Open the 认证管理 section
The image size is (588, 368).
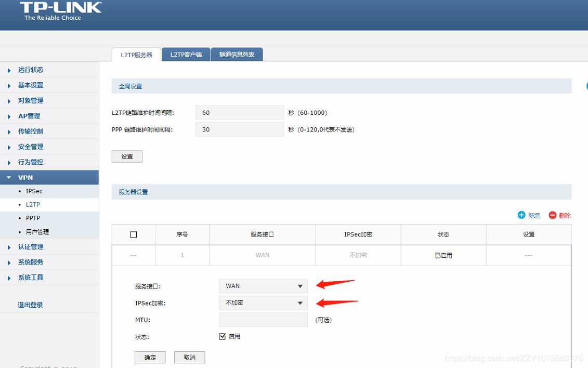[31, 246]
